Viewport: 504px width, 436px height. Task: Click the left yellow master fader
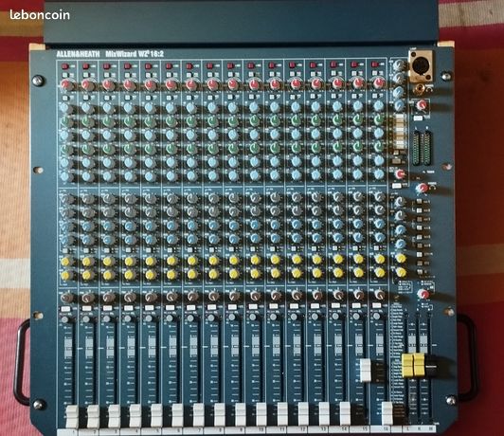[x=407, y=365]
